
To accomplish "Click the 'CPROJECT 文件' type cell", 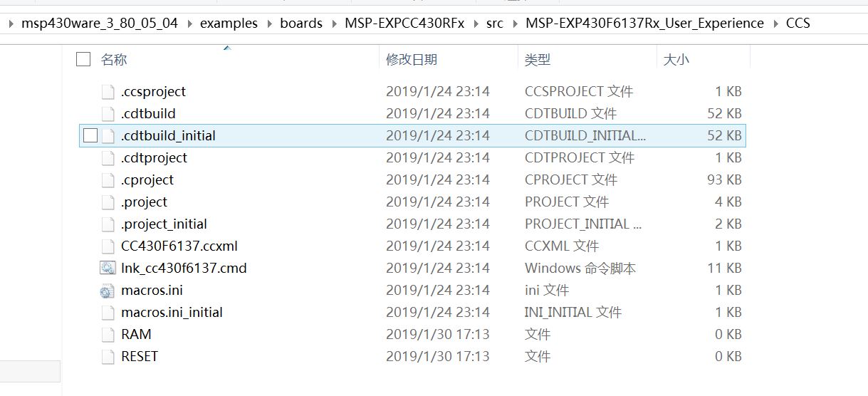I will coord(571,180).
